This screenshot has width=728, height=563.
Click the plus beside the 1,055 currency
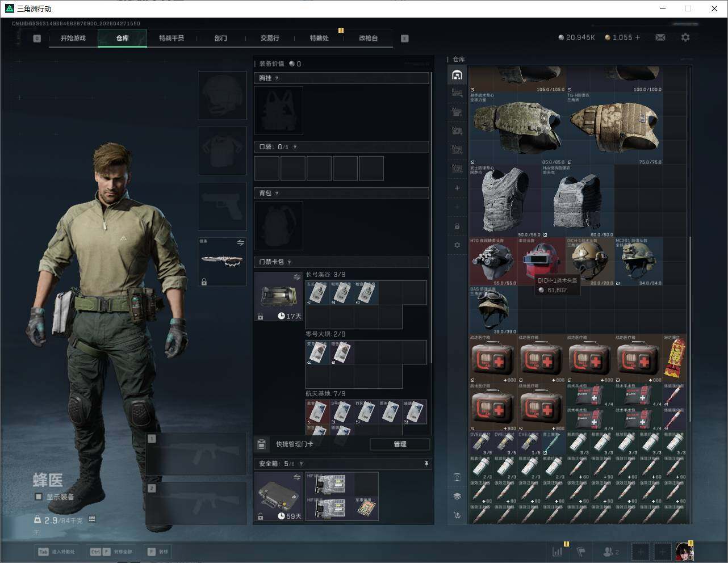(x=638, y=37)
